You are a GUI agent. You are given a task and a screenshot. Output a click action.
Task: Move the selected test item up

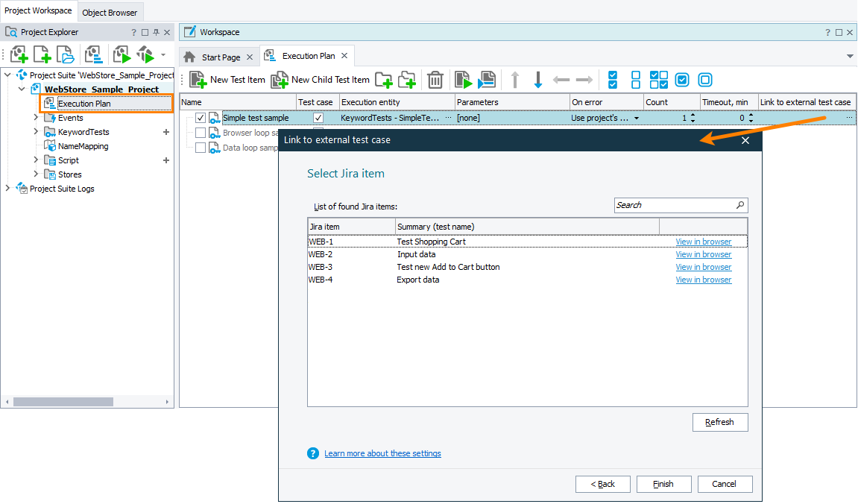515,79
